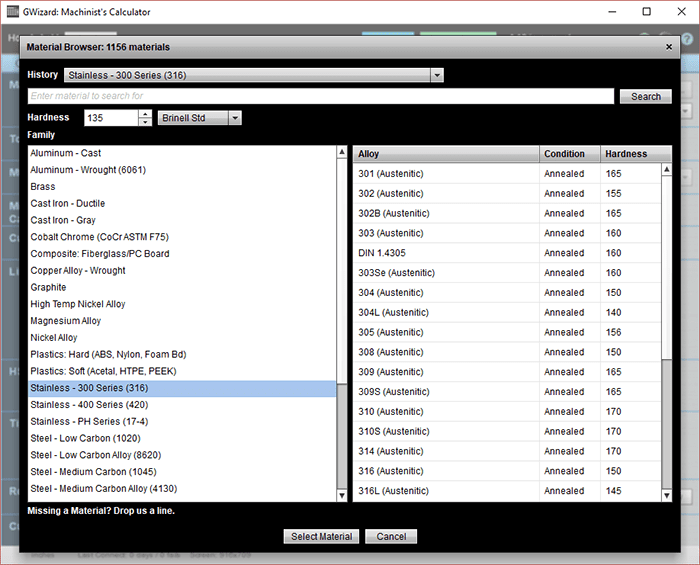The image size is (700, 565).
Task: Sort by the Alloy column header
Action: click(x=446, y=154)
